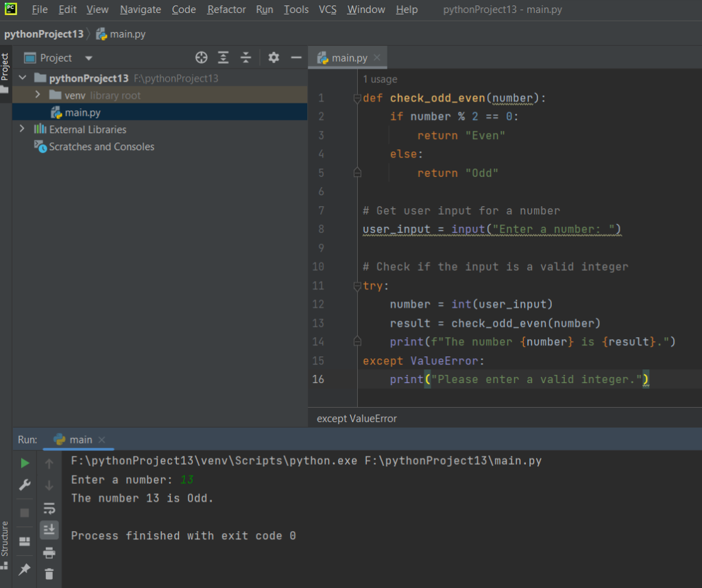Click the Select Opened File target icon
Viewport: 702px width, 588px height.
point(201,58)
